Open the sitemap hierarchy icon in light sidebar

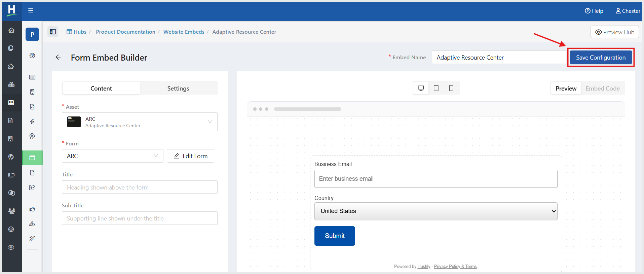32,224
